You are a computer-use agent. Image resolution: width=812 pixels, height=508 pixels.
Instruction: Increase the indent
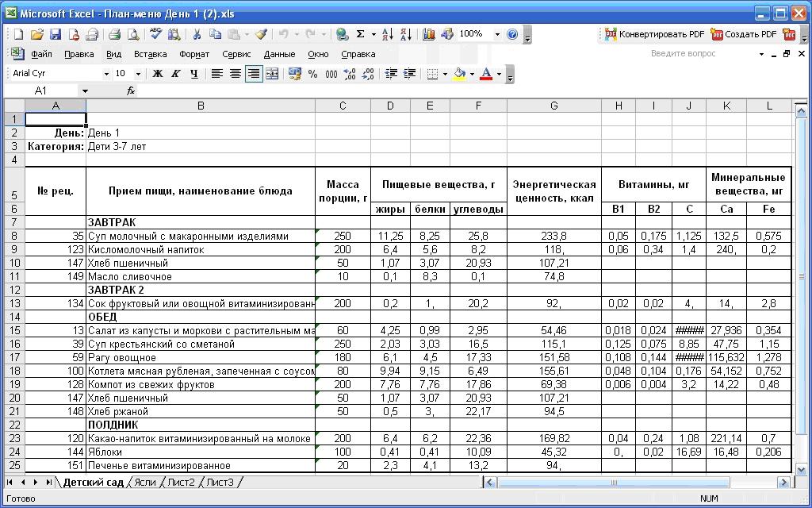pos(409,74)
